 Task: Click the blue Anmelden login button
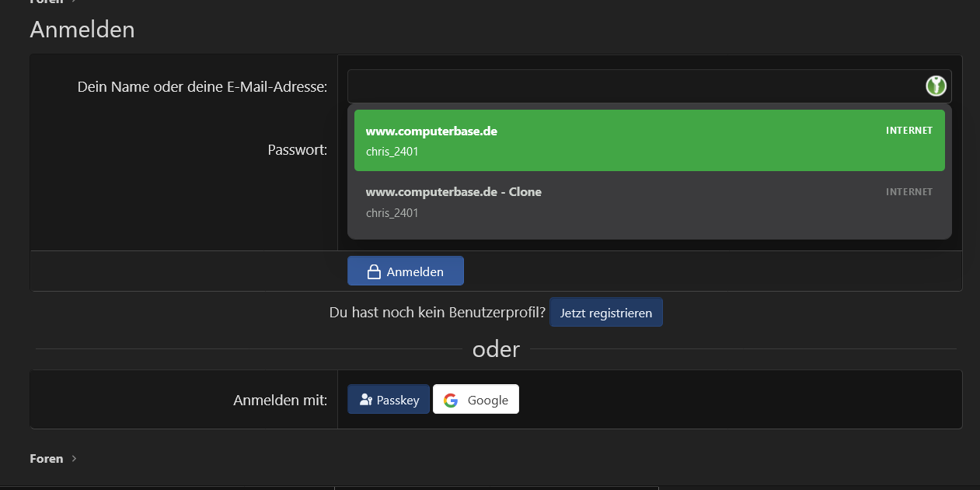(x=406, y=271)
